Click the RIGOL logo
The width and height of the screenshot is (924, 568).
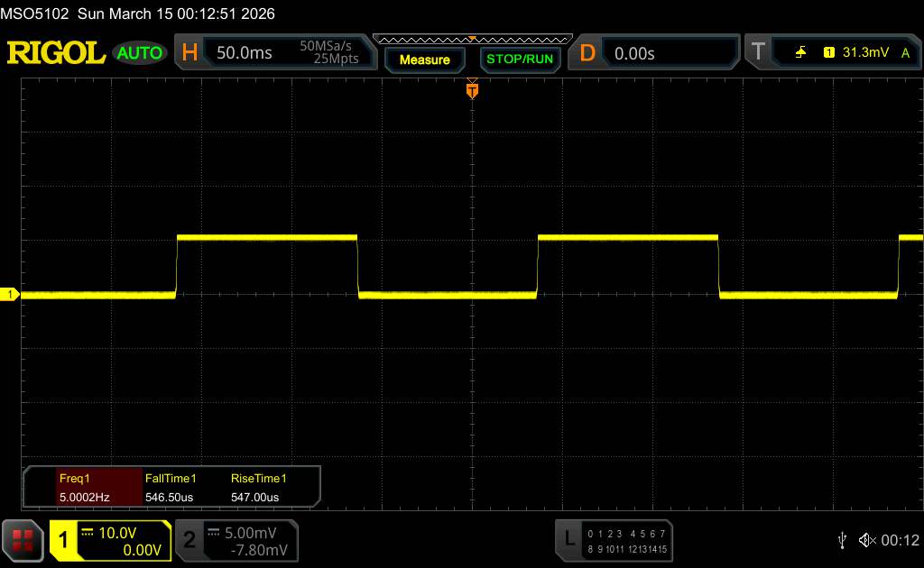click(56, 53)
